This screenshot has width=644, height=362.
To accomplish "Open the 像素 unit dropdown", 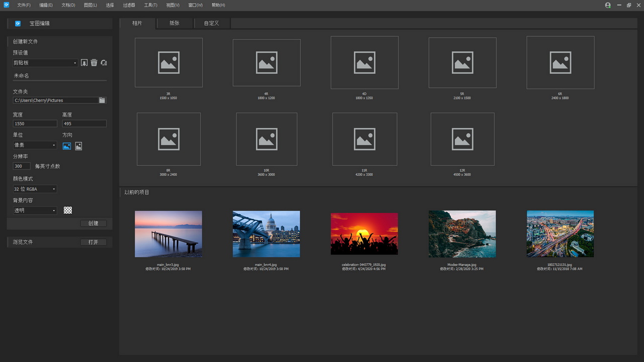I will [x=35, y=145].
